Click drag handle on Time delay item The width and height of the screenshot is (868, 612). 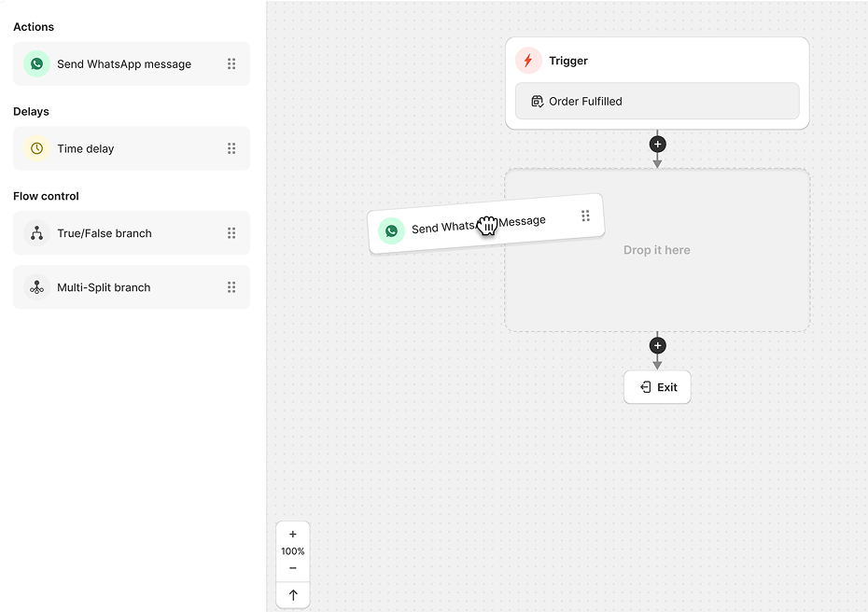click(231, 148)
